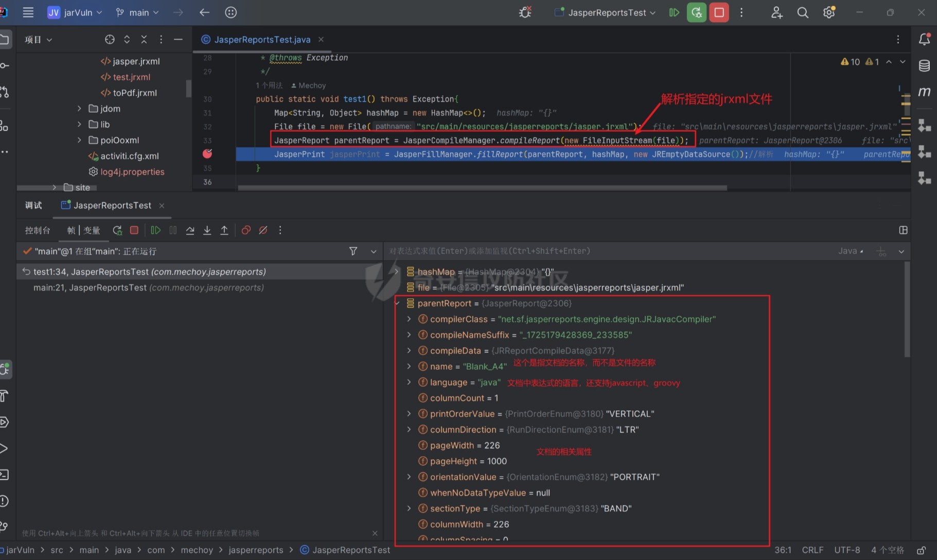The height and width of the screenshot is (560, 937).
Task: Click the warnings indicator showing 10
Action: click(850, 62)
